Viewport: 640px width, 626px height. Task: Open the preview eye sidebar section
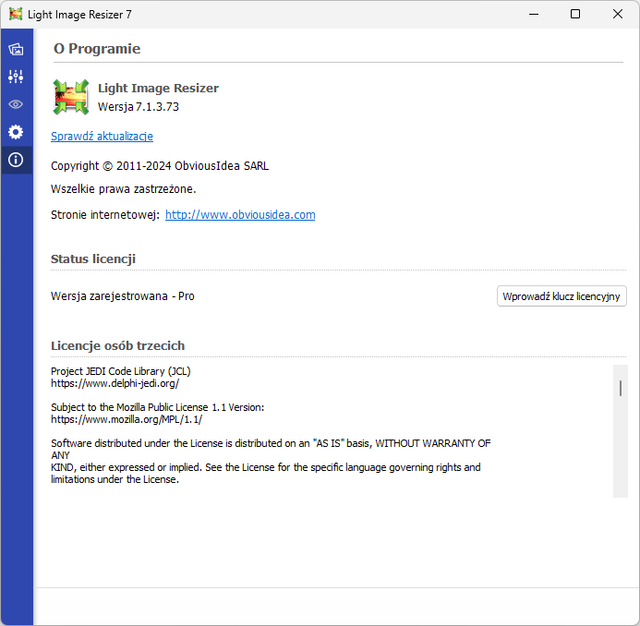[16, 104]
